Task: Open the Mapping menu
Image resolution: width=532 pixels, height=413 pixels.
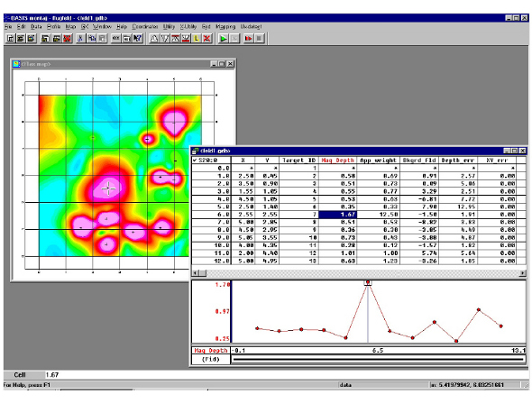Action: (225, 26)
